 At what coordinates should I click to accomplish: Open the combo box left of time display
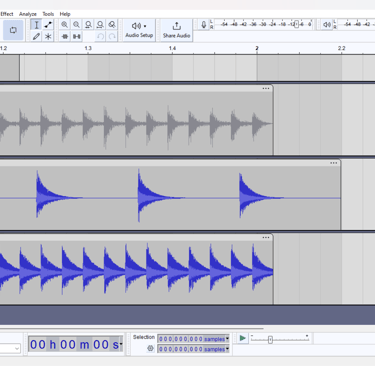(10, 349)
